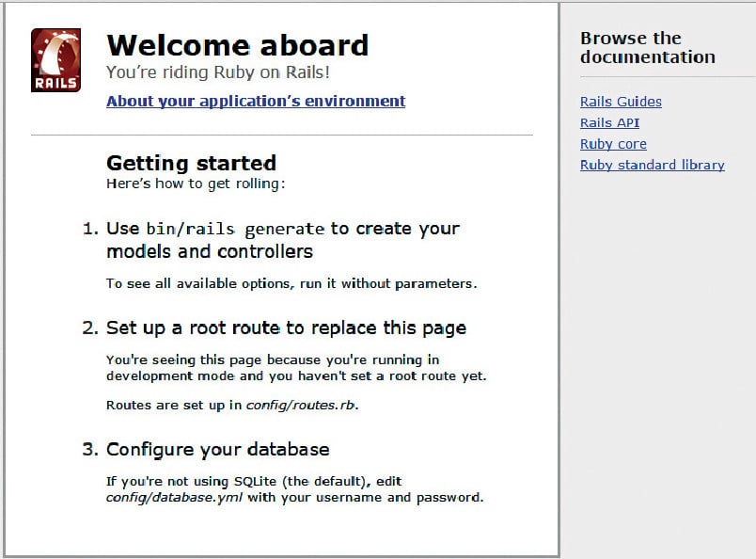
Task: Click the "If you're not using SQLite" text
Action: [x=254, y=481]
